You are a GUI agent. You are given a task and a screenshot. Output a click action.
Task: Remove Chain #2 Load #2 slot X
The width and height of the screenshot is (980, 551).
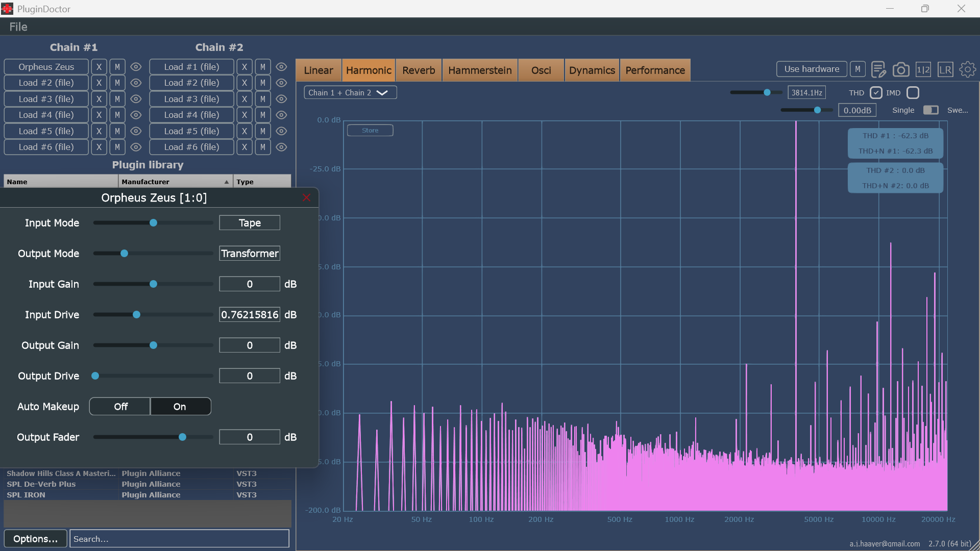[244, 83]
